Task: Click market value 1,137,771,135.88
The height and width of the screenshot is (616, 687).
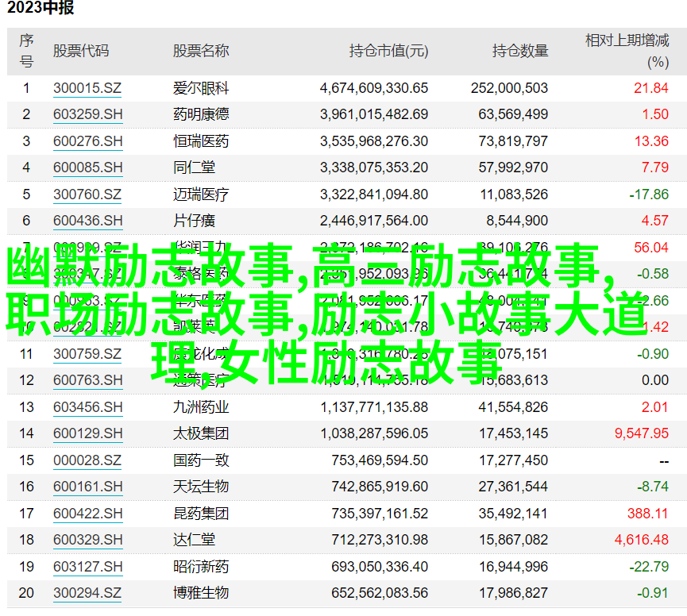Action: [x=374, y=406]
